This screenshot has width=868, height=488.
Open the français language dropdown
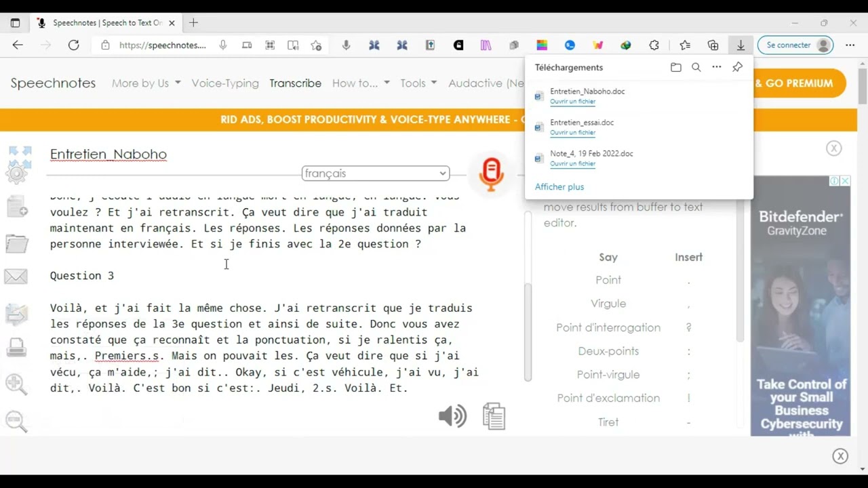375,174
